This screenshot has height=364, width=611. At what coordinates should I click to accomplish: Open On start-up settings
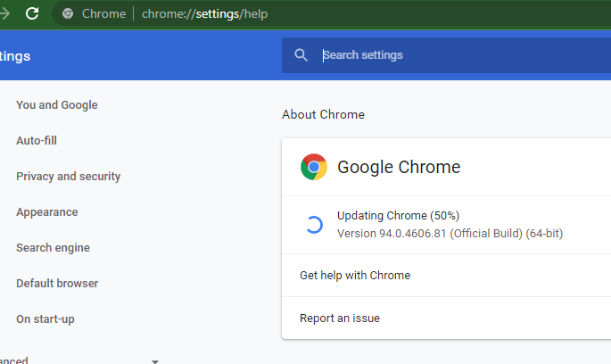[x=45, y=319]
